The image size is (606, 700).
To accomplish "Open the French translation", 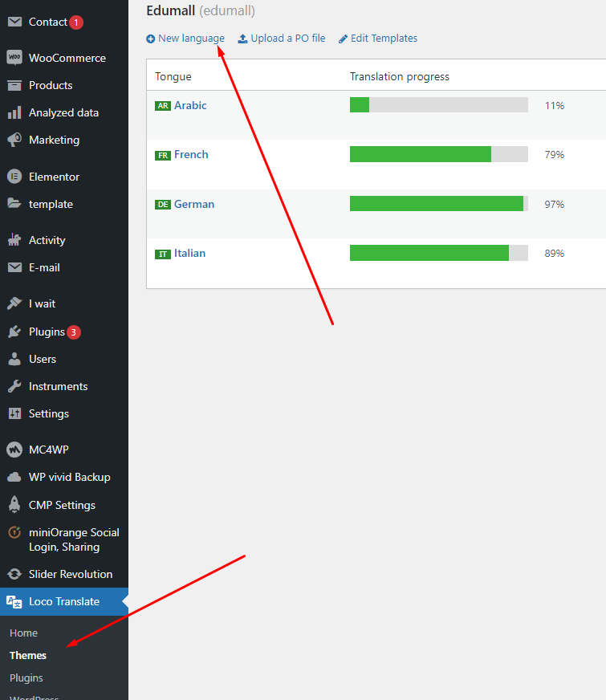I will tap(191, 154).
